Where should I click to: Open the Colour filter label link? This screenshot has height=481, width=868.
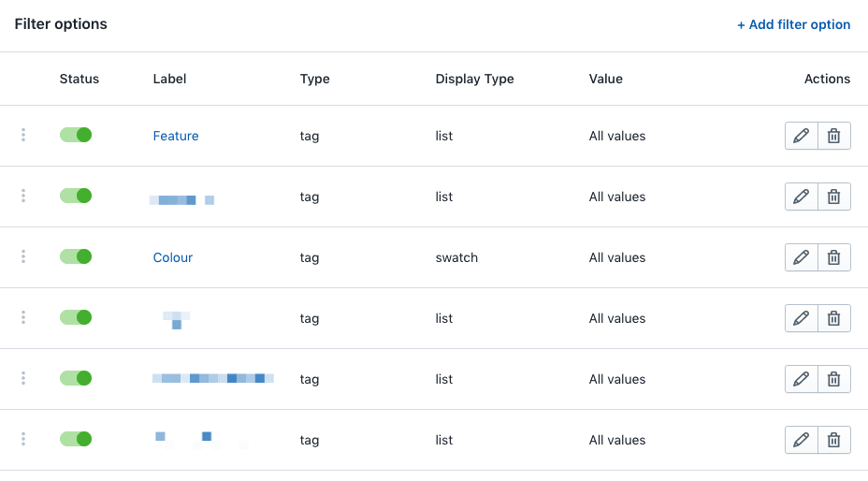pos(173,257)
